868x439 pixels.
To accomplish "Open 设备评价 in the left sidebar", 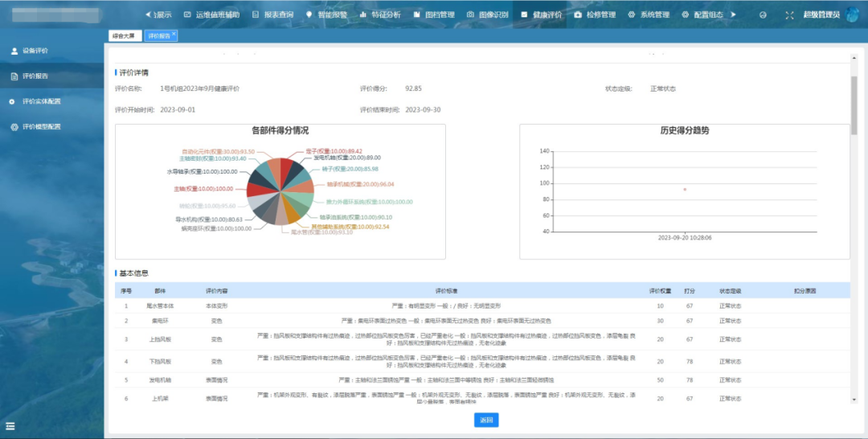I will (x=35, y=51).
